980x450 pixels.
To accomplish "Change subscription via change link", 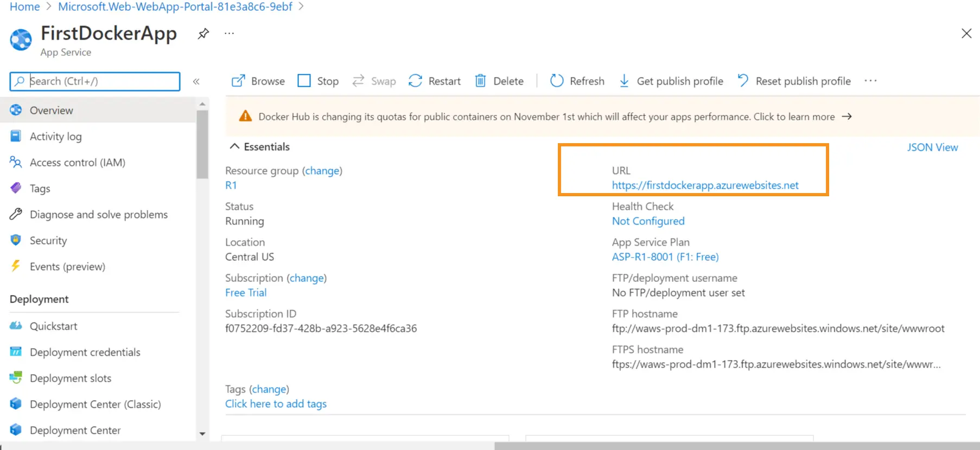I will tap(307, 278).
